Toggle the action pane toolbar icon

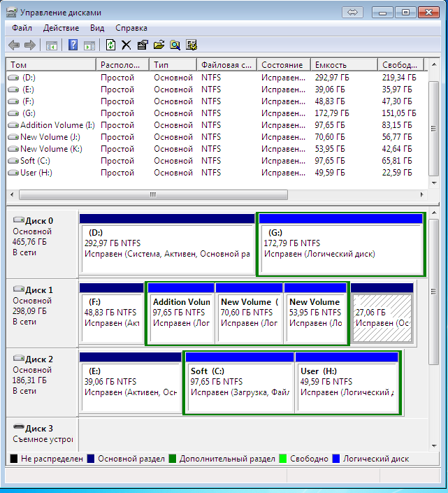pyautogui.click(x=89, y=45)
